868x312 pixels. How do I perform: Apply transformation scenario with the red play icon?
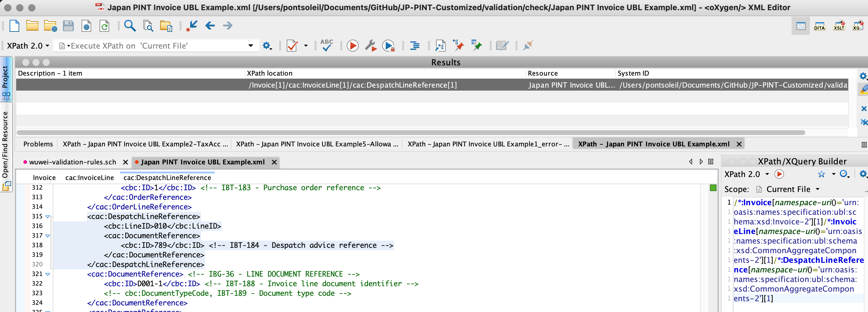pos(352,46)
